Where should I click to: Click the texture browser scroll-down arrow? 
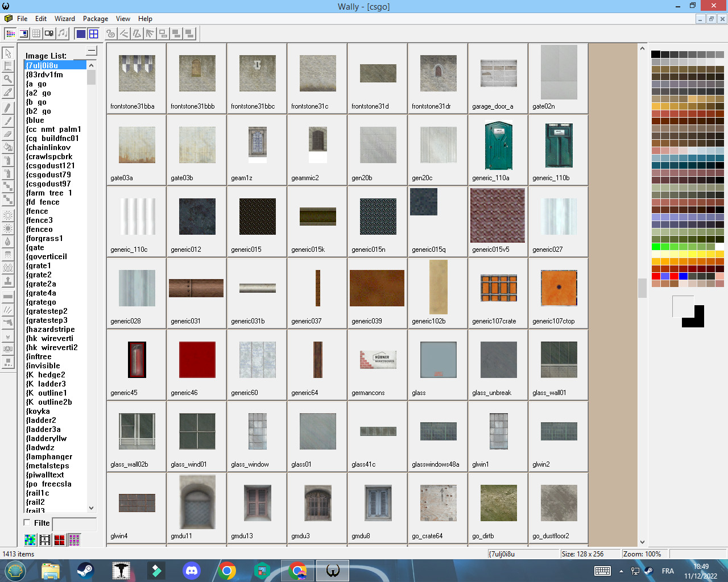642,542
